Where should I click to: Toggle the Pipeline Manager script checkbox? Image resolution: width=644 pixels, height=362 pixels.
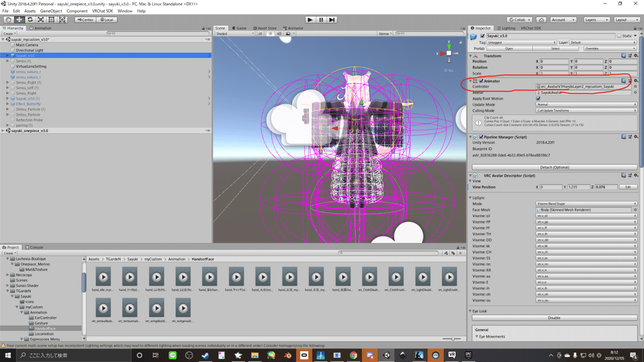(x=481, y=137)
